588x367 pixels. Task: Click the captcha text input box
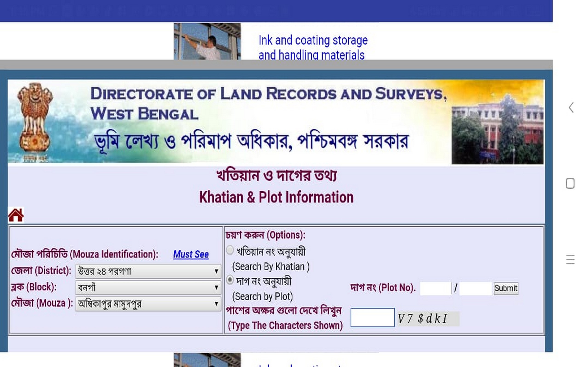(372, 317)
